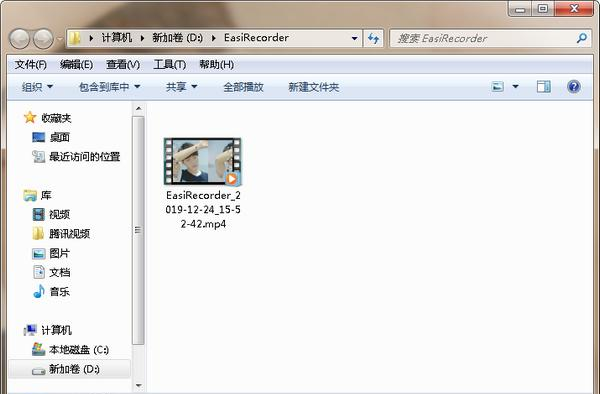Viewport: 600px width, 394px height.
Task: Minimize the Explorer window
Action: (x=520, y=9)
